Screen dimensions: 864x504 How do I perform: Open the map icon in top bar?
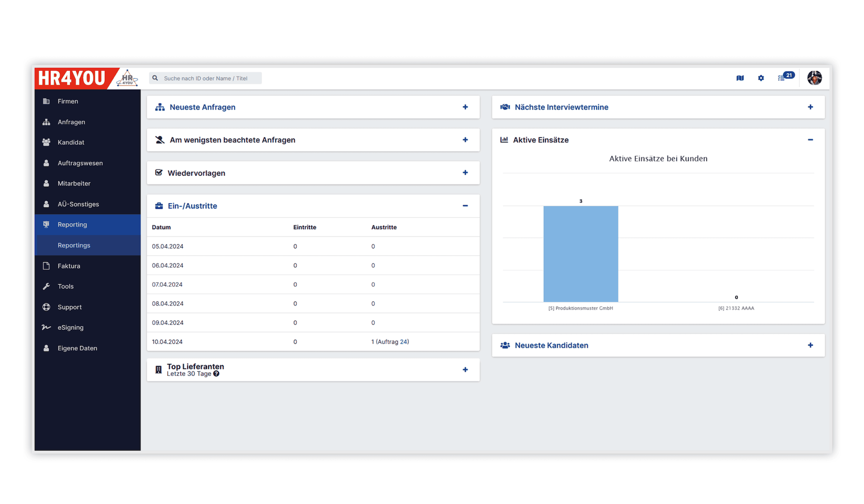(740, 78)
